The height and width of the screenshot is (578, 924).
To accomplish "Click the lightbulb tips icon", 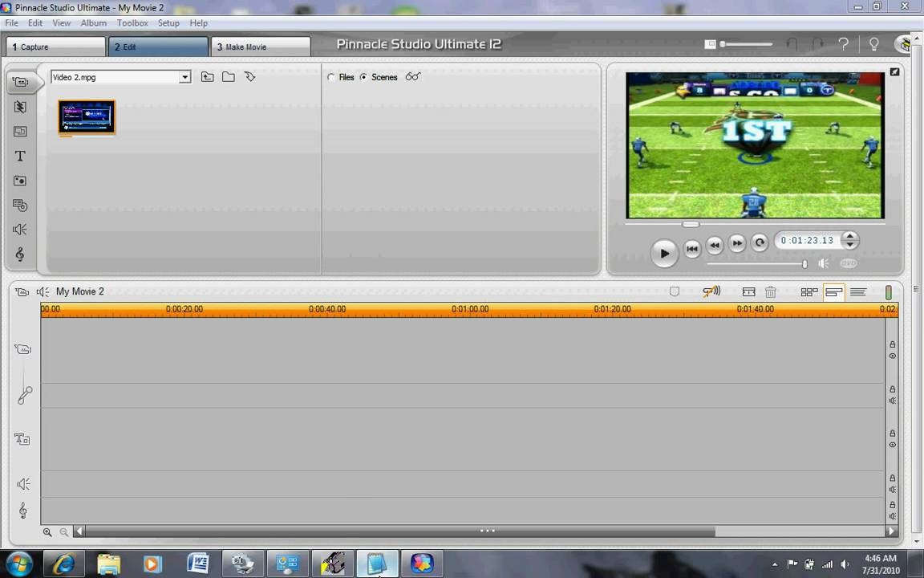I will tap(874, 44).
